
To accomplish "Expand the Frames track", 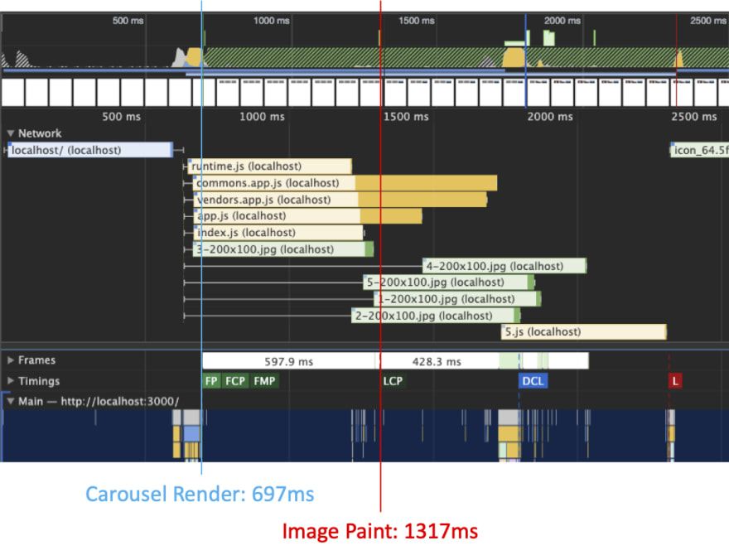I will point(11,360).
